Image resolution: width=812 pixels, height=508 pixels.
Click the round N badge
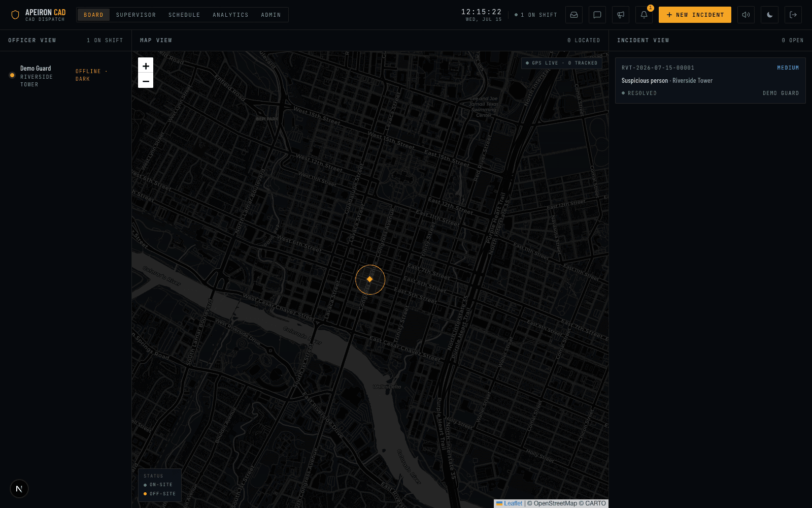pyautogui.click(x=19, y=489)
